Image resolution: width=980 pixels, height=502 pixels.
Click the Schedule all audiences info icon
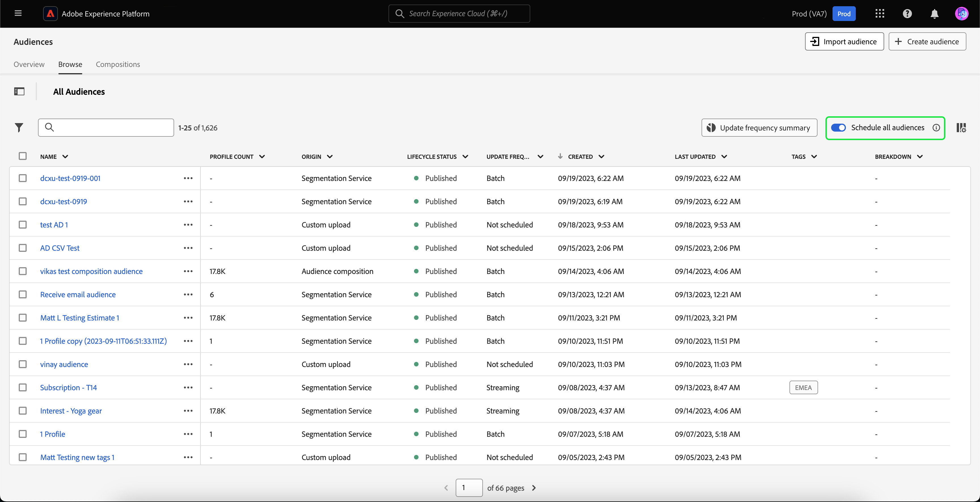tap(936, 128)
